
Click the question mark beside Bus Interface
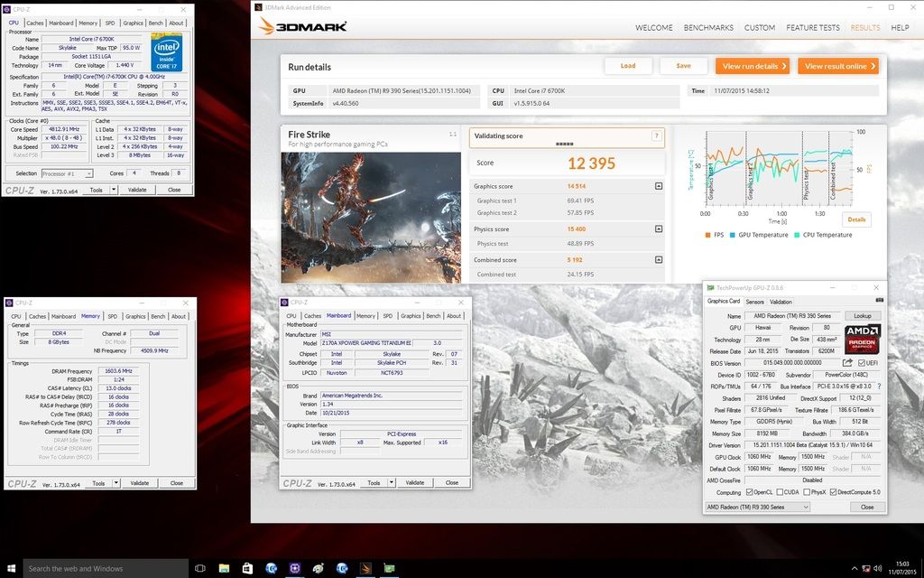(879, 387)
